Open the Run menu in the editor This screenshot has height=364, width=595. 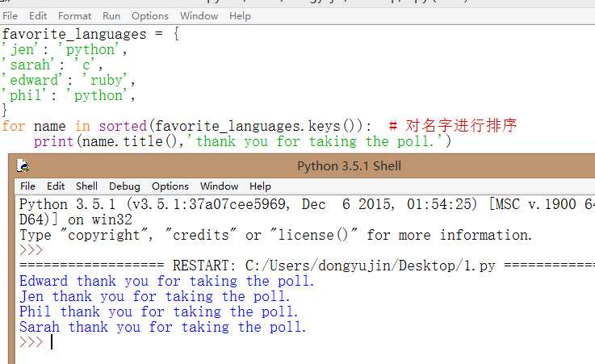coord(111,16)
